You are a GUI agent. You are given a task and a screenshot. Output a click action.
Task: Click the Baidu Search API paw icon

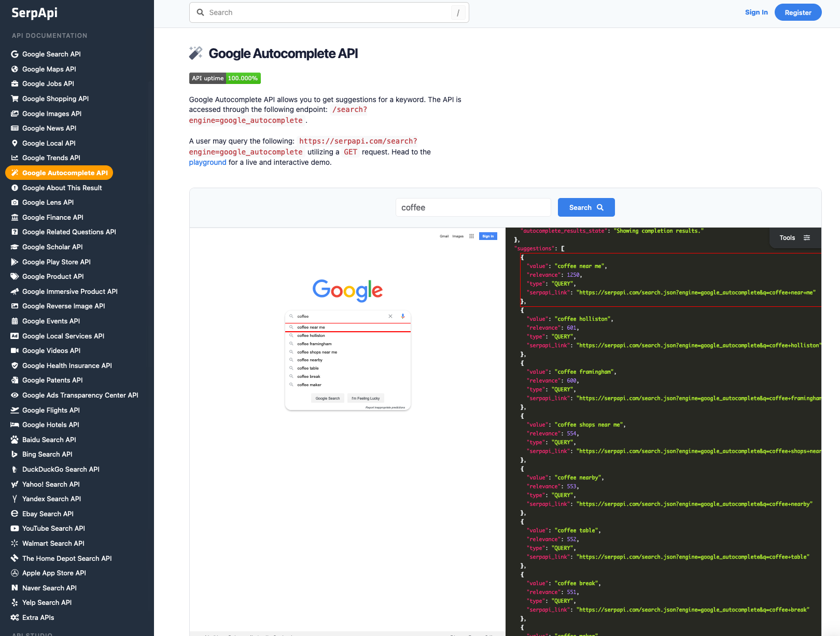pos(15,440)
